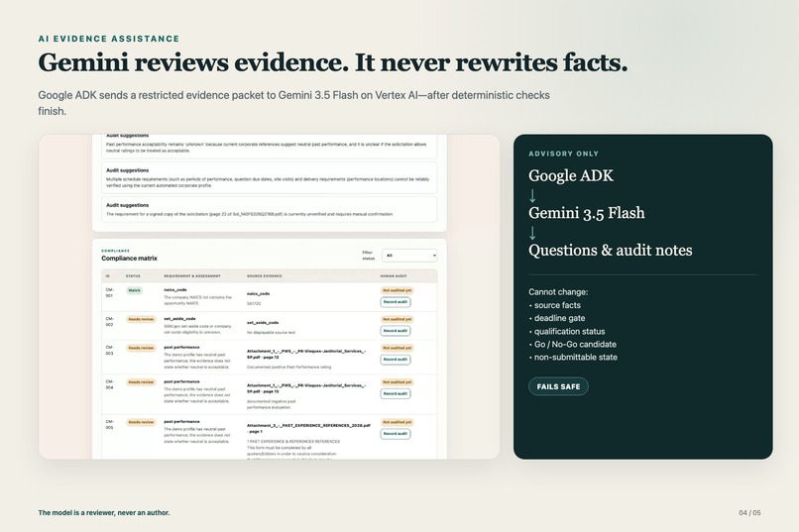Click Record audit for row CM-003
This screenshot has height=532, width=799.
tap(395, 360)
